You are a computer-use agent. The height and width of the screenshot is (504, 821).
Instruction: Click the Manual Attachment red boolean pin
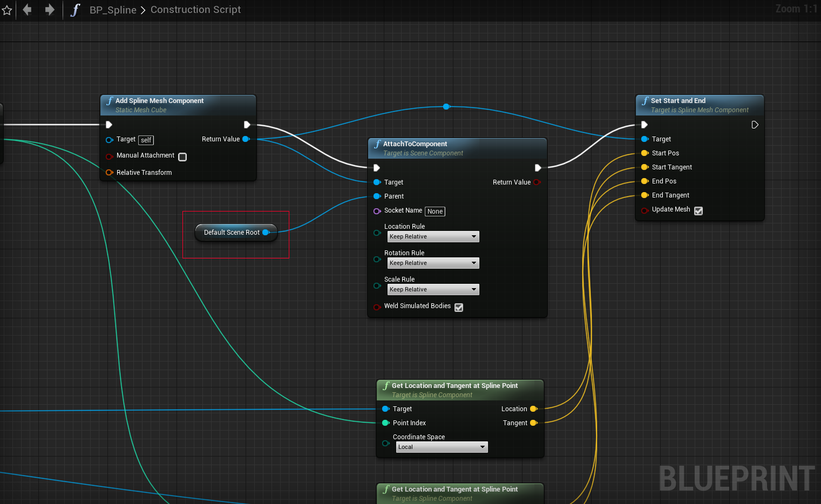pos(109,156)
